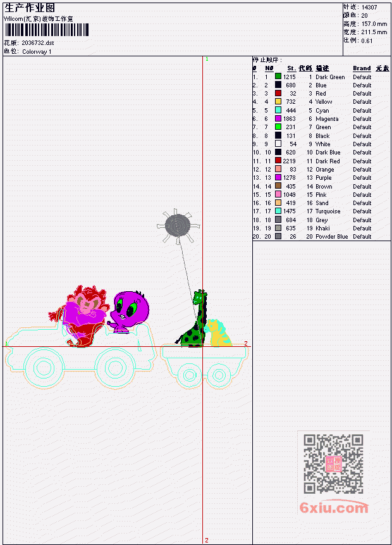
Task: Click the Sand color swatch
Action: click(x=278, y=203)
